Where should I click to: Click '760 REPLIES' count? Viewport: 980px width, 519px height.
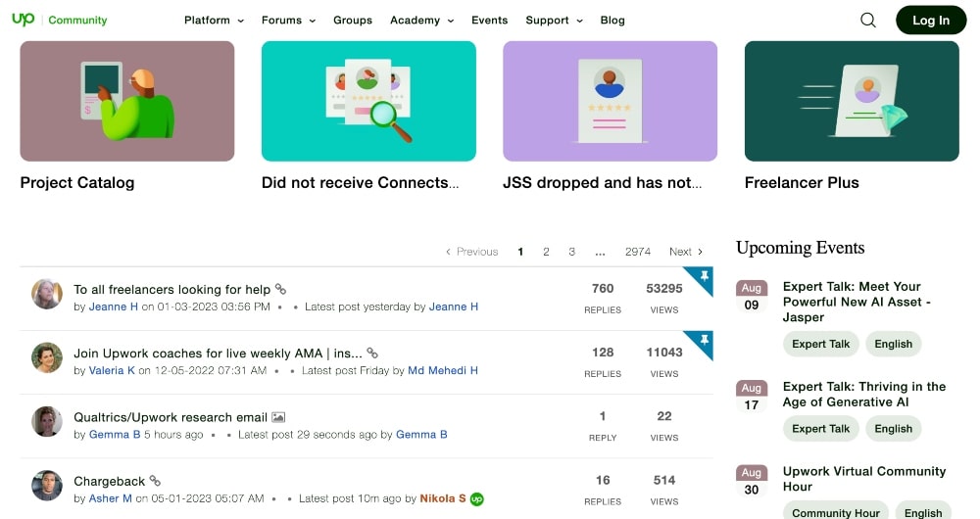tap(603, 298)
